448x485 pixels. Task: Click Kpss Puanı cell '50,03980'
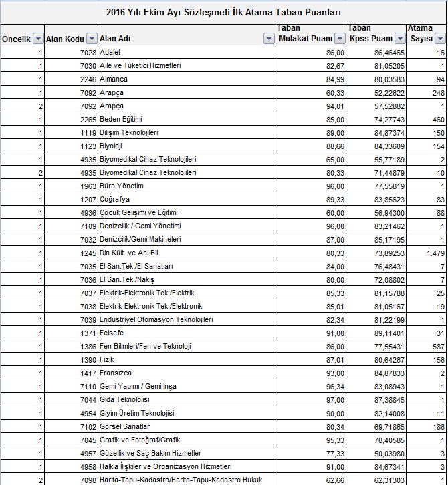click(376, 453)
